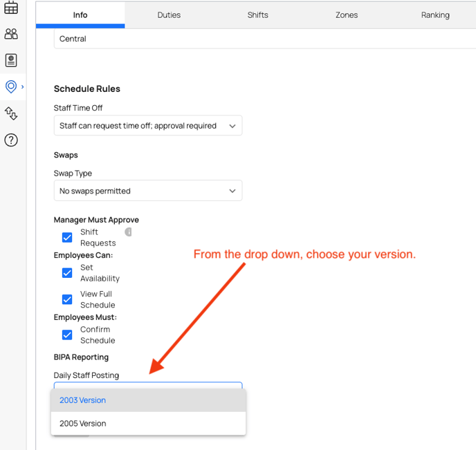Click the Manager Must Approve label
Screen dimensions: 476x450
pos(96,220)
